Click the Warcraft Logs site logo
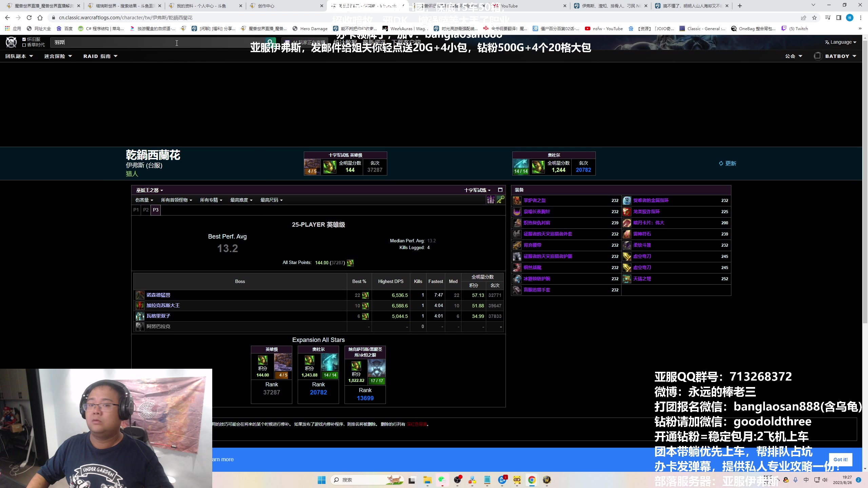The image size is (868, 488). point(11,42)
